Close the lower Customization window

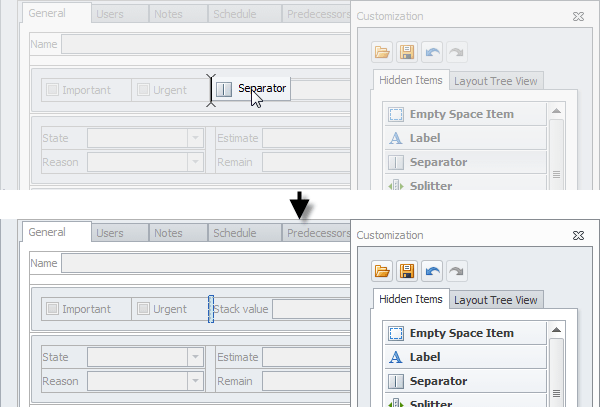(578, 235)
